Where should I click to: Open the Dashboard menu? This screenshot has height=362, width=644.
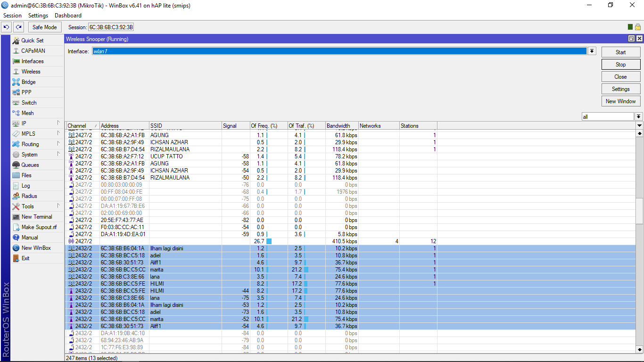pyautogui.click(x=67, y=15)
